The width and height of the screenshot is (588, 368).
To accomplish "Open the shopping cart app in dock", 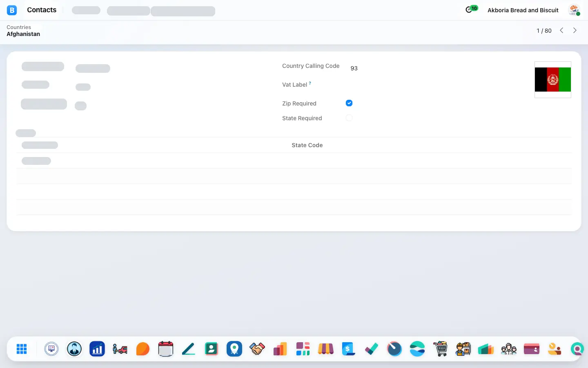I will pos(440,349).
